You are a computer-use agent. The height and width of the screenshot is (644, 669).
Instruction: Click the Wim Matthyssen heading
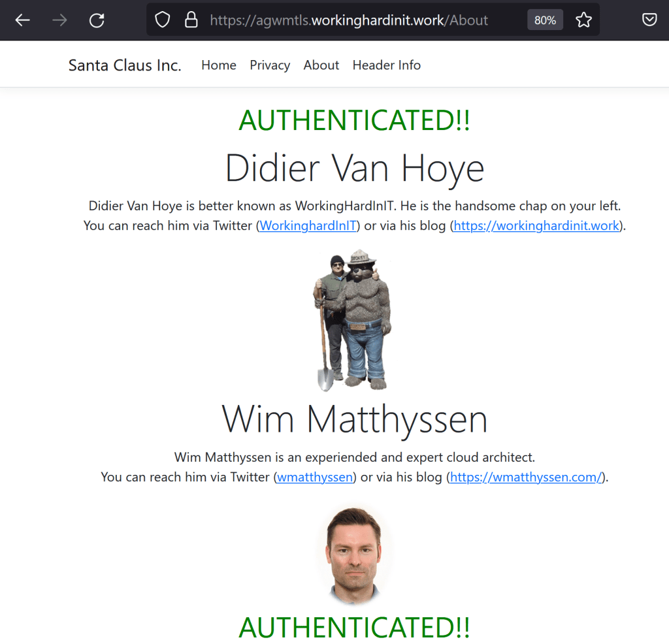pyautogui.click(x=355, y=420)
